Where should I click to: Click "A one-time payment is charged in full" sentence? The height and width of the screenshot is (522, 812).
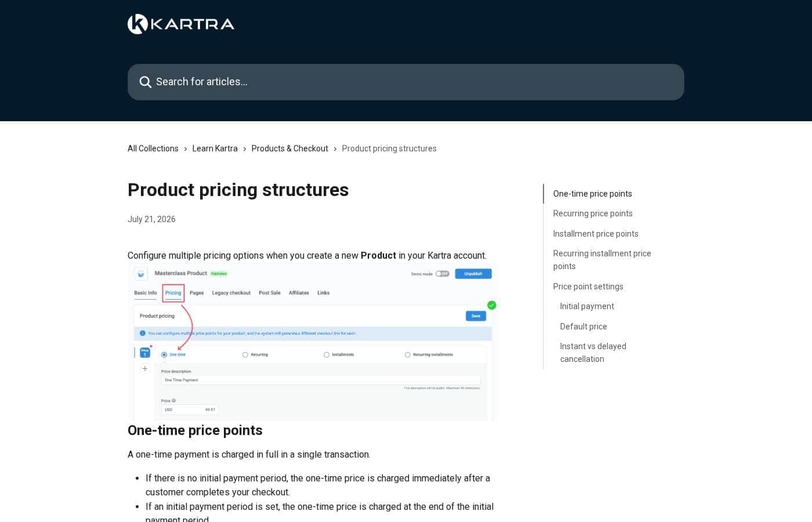point(249,455)
